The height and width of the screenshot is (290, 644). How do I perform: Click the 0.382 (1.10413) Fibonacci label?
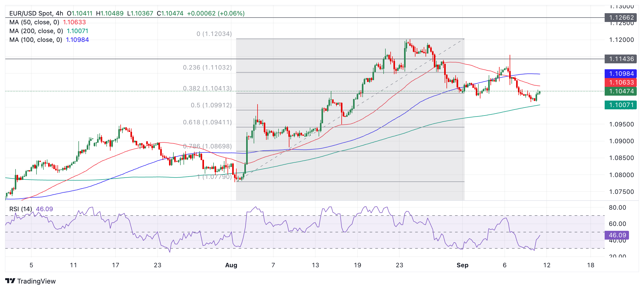(207, 88)
